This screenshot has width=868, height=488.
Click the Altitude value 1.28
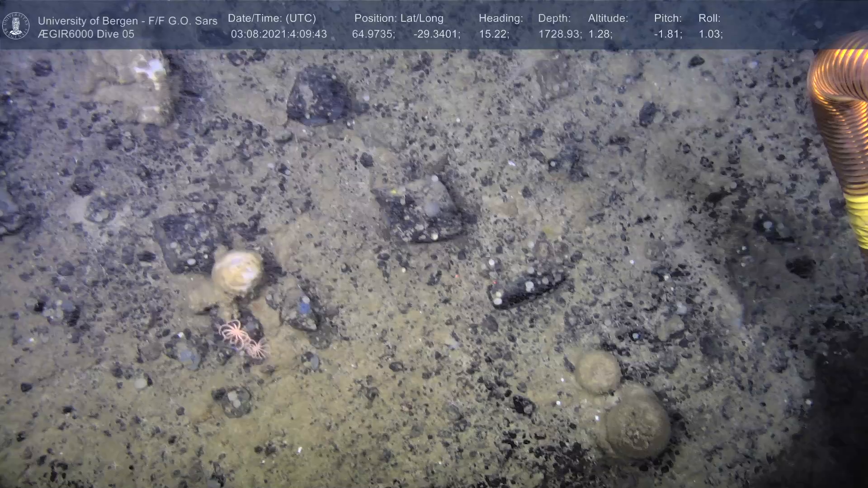(x=600, y=34)
